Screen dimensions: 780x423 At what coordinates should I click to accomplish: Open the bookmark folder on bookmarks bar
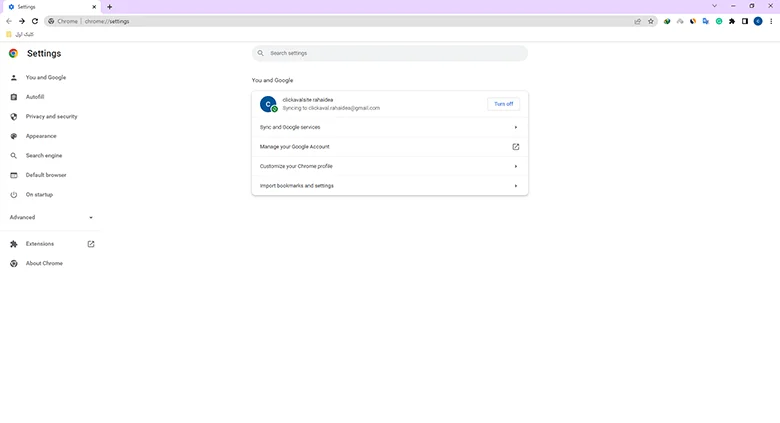pos(20,34)
